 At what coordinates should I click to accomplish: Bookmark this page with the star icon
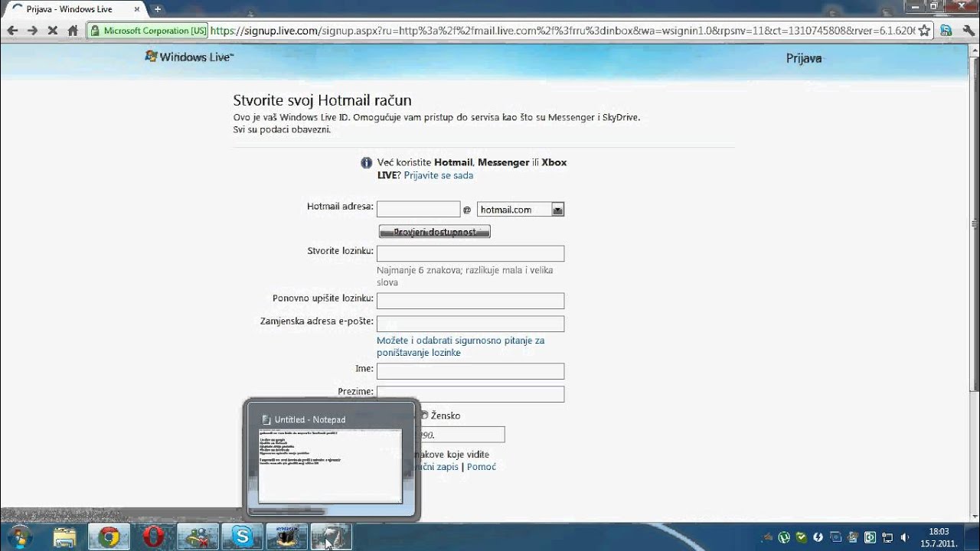click(924, 31)
